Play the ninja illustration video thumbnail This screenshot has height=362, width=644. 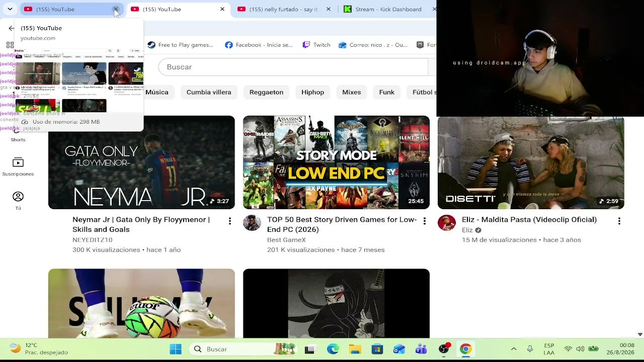click(336, 303)
